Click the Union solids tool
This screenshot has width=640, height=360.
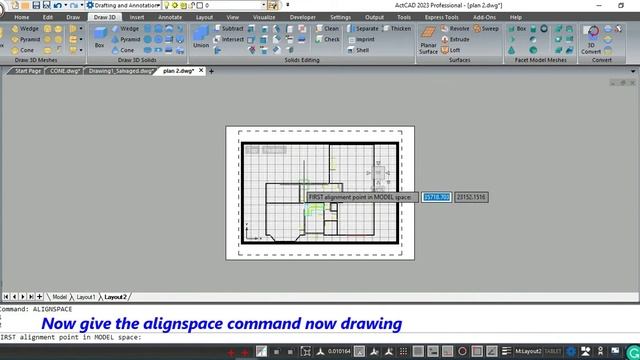point(201,37)
